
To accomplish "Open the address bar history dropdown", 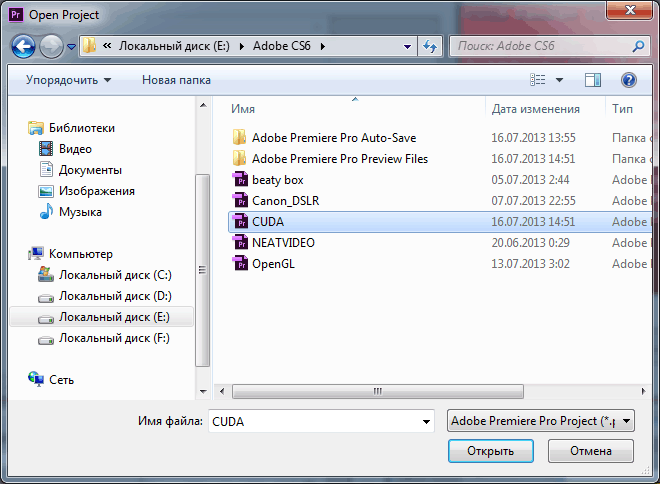I will (407, 46).
